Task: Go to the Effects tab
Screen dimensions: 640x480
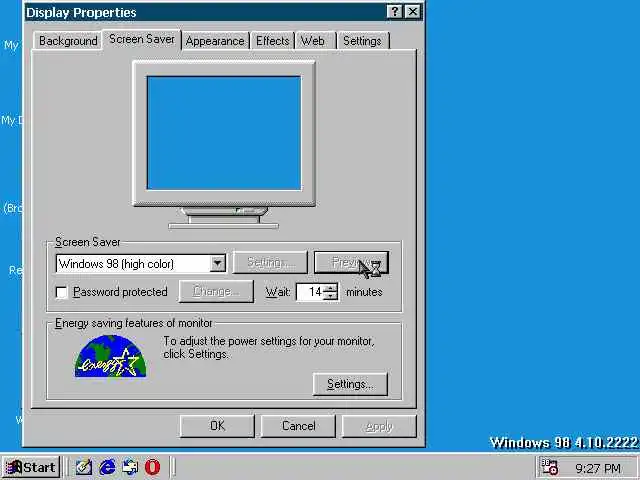Action: coord(272,41)
